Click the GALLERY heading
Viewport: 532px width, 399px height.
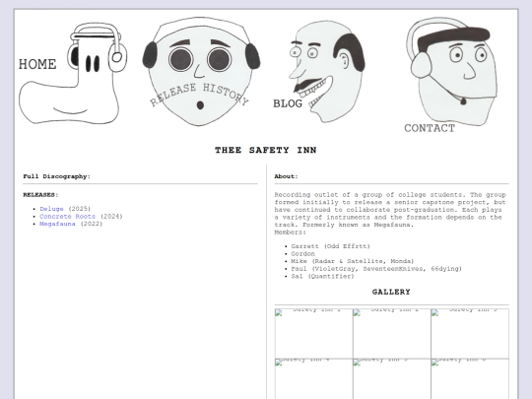[x=391, y=292]
